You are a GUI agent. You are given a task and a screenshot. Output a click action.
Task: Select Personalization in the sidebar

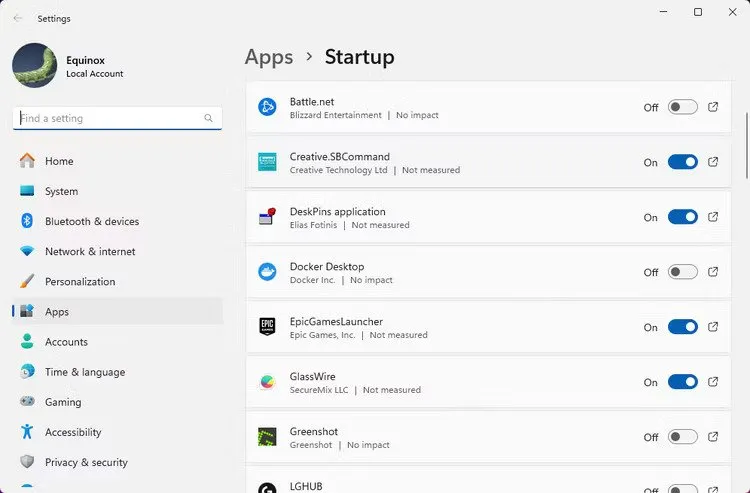pyautogui.click(x=80, y=282)
